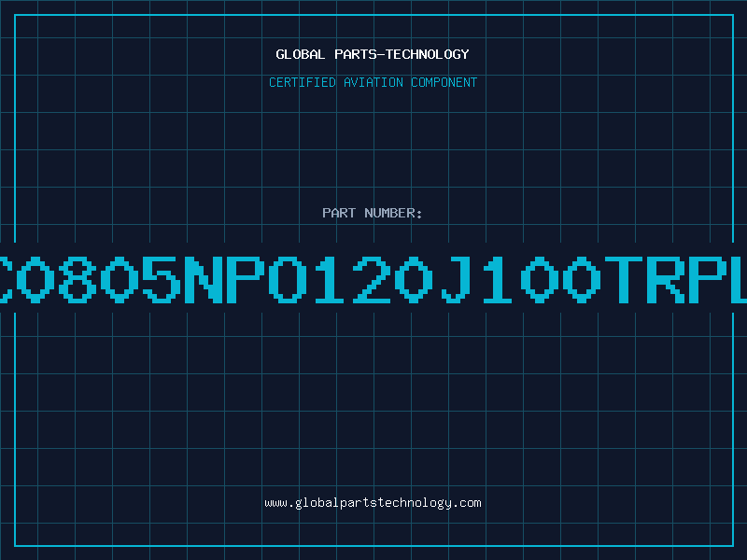Image resolution: width=747 pixels, height=560 pixels.
Task: Click the large C0805NP0120J100TRPL part number
Action: pos(373,279)
